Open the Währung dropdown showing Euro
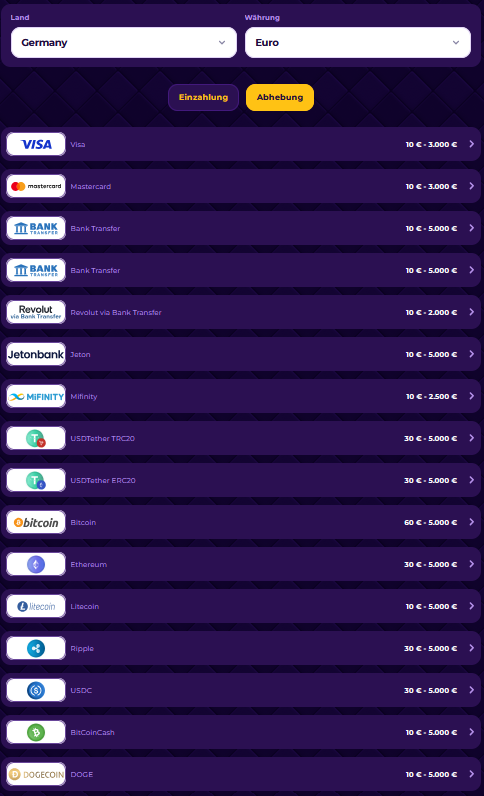 pyautogui.click(x=358, y=43)
